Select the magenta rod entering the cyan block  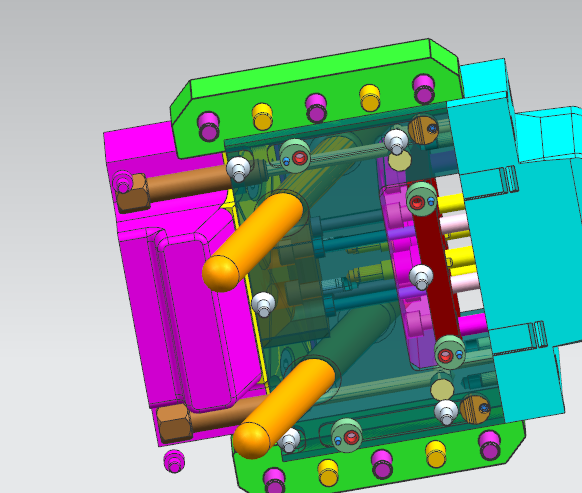click(x=473, y=324)
